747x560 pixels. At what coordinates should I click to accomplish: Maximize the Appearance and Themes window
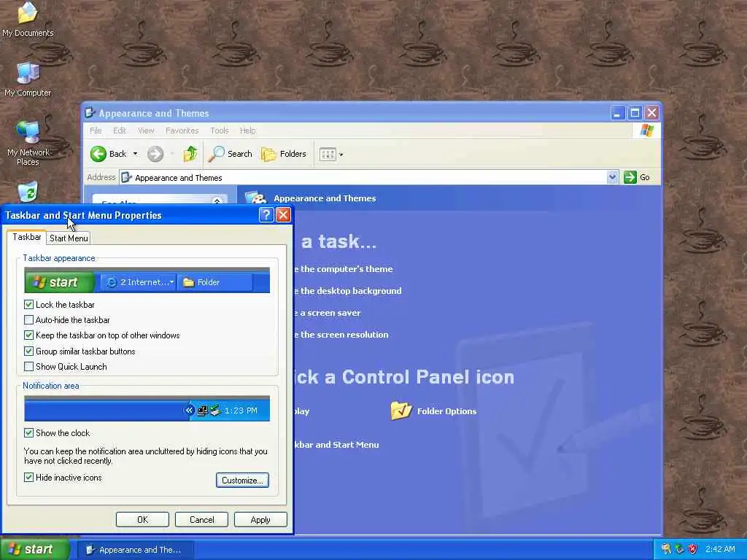[x=635, y=113]
